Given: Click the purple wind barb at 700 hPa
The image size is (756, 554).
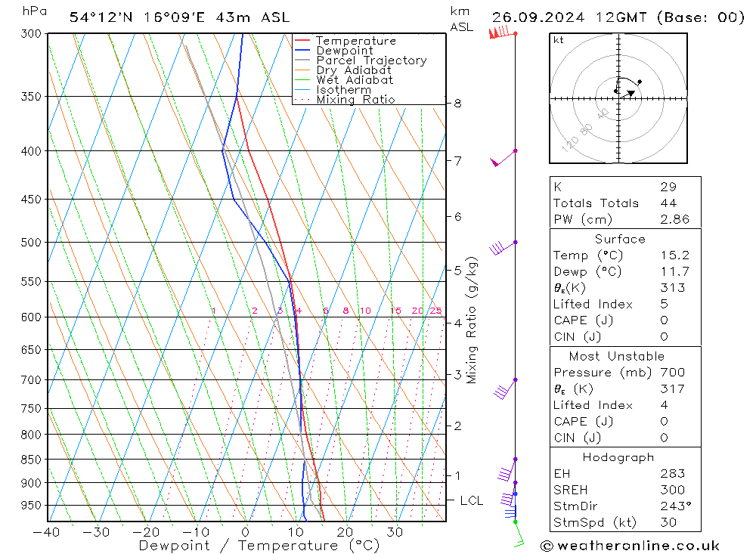Looking at the screenshot, I should pyautogui.click(x=505, y=388).
